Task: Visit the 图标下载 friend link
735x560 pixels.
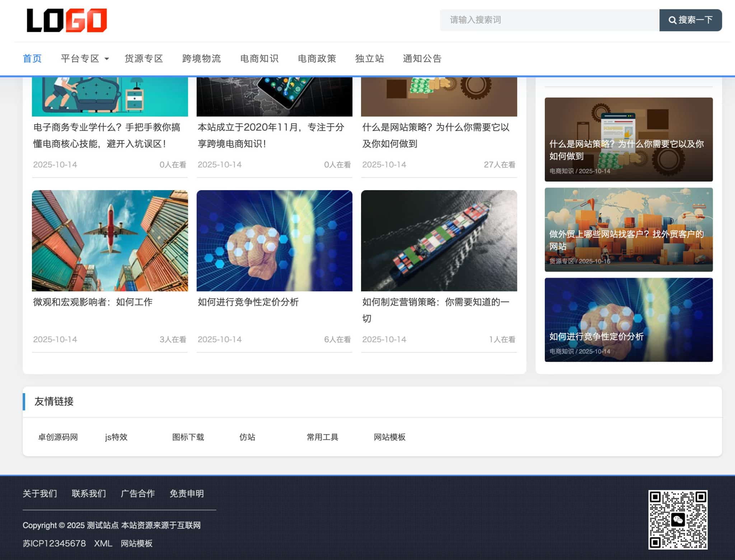Action: (188, 437)
